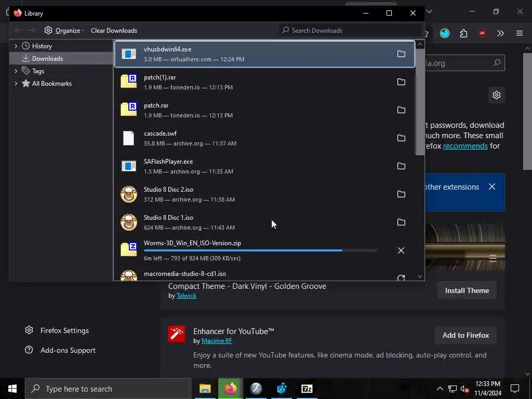Click Install Theme button

pos(467,290)
